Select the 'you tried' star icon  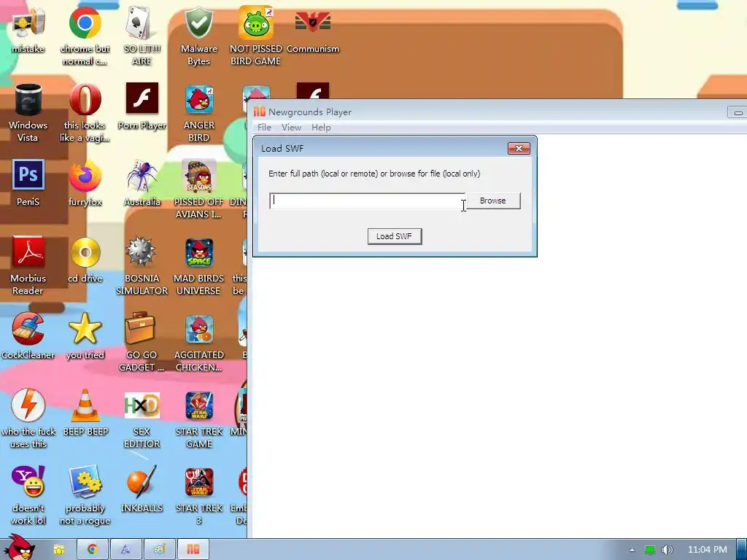(85, 336)
